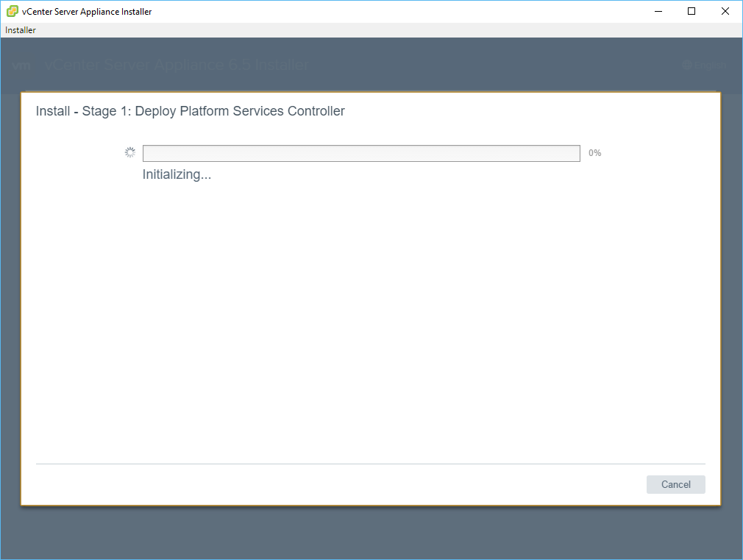Click the loading spinner icon
The height and width of the screenshot is (560, 743).
point(130,153)
